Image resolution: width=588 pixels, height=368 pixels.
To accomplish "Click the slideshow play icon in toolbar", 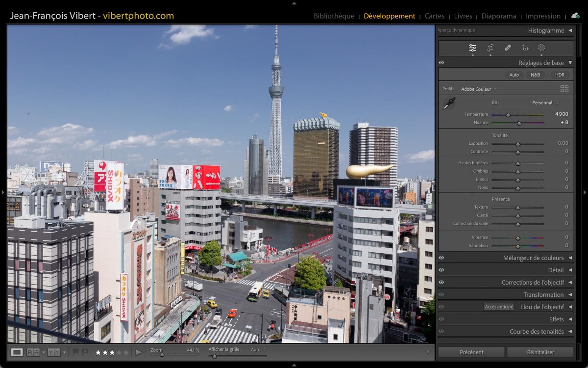I will [x=139, y=352].
